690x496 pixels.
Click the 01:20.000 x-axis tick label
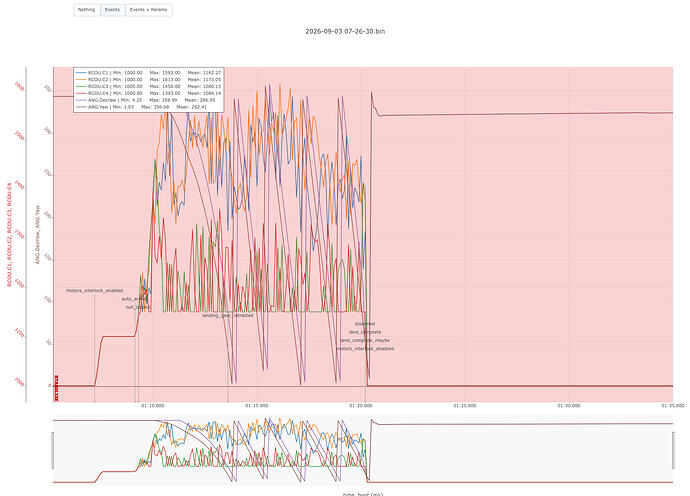click(361, 406)
